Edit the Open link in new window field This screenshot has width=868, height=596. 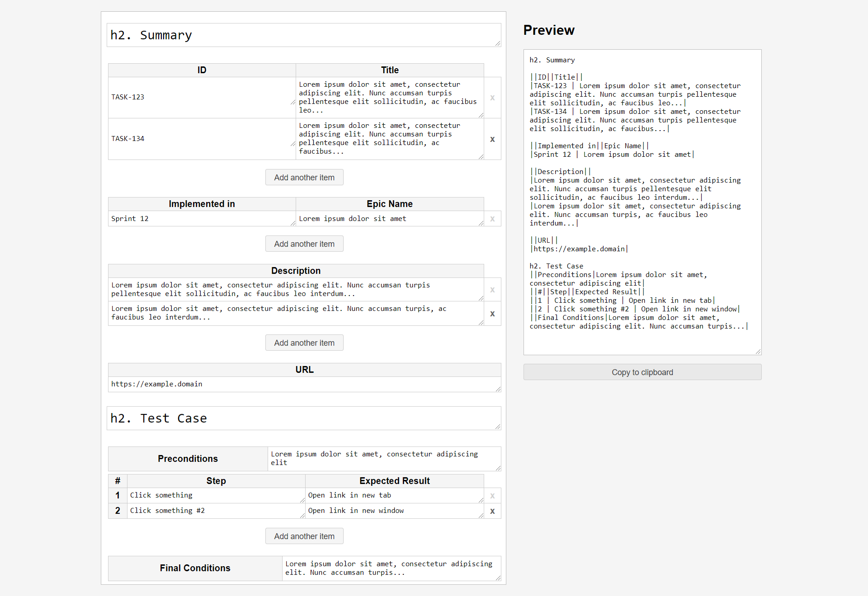(x=394, y=511)
